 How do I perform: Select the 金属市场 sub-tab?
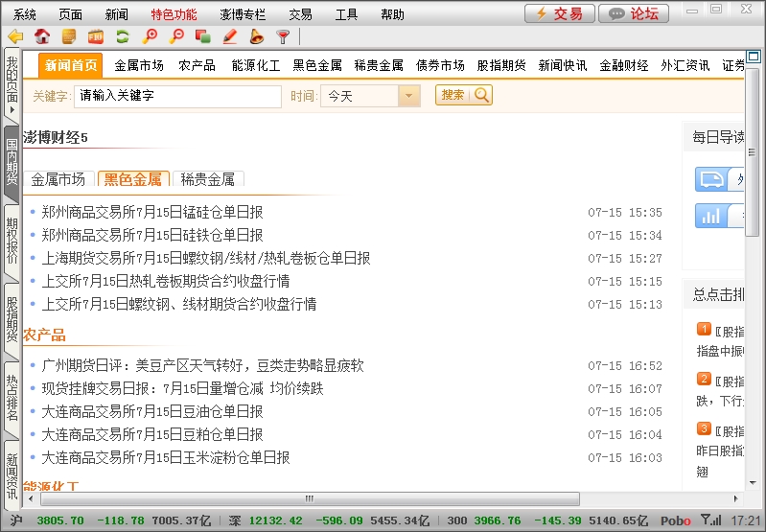[58, 179]
